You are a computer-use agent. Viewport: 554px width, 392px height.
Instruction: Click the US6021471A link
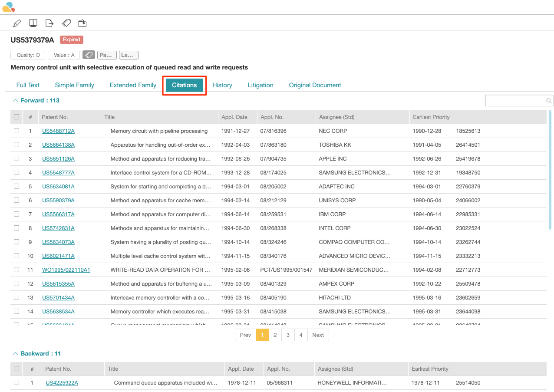click(58, 256)
